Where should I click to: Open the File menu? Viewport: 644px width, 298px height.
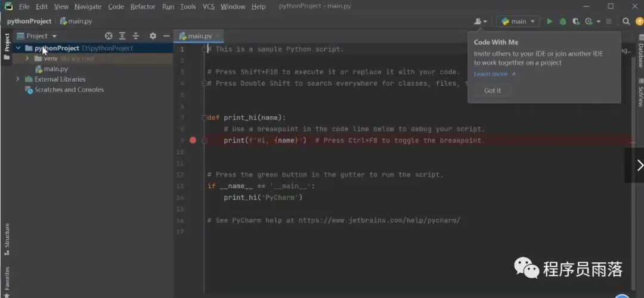click(x=24, y=7)
